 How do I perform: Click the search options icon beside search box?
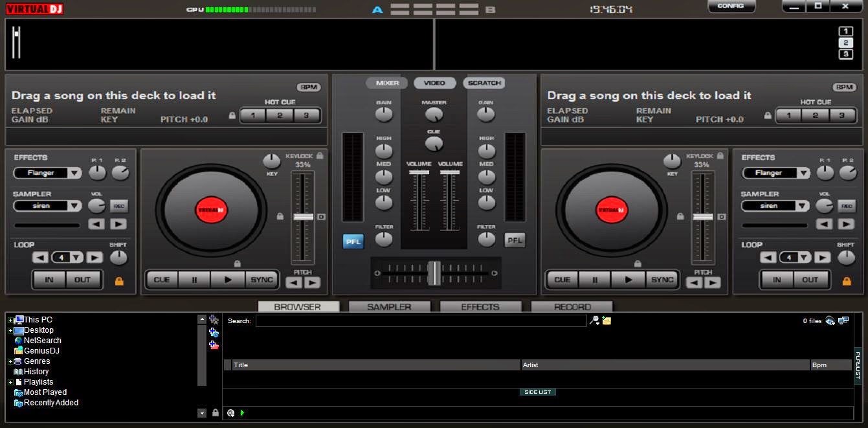(595, 321)
